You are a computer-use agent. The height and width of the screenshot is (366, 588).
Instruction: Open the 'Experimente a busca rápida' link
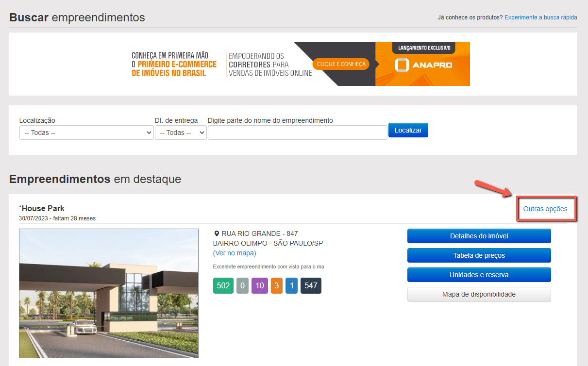click(540, 17)
